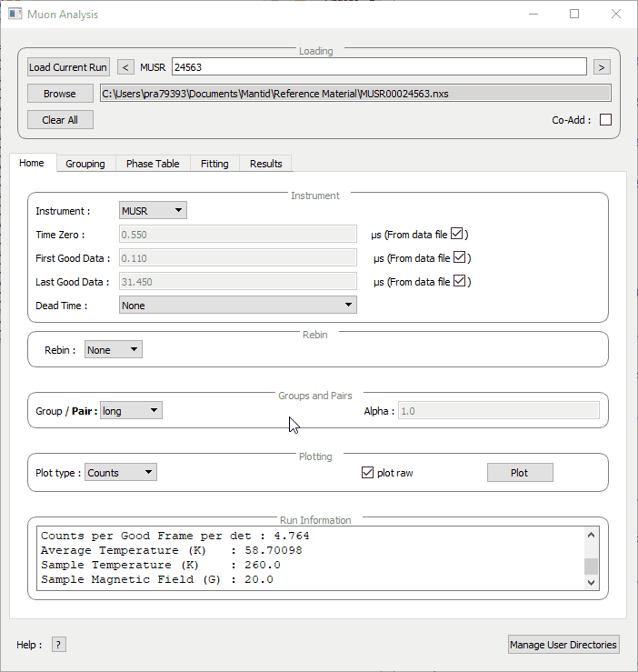Viewport: 638px width, 672px height.
Task: Enable the Co-Add checkbox
Action: coord(605,120)
